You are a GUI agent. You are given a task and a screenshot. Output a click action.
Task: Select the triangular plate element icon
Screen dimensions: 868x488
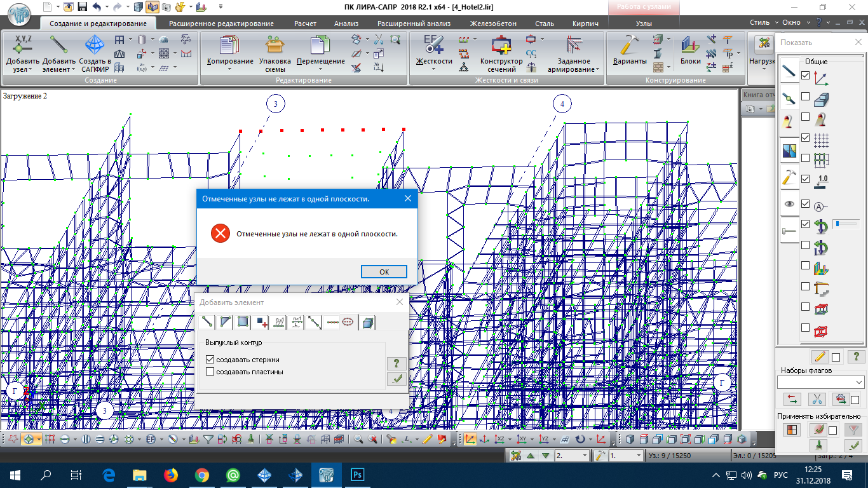[x=226, y=322]
